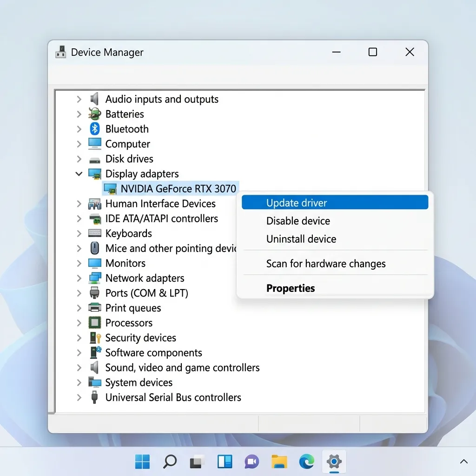Click the Ports (COM & LPT) icon

pos(95,293)
